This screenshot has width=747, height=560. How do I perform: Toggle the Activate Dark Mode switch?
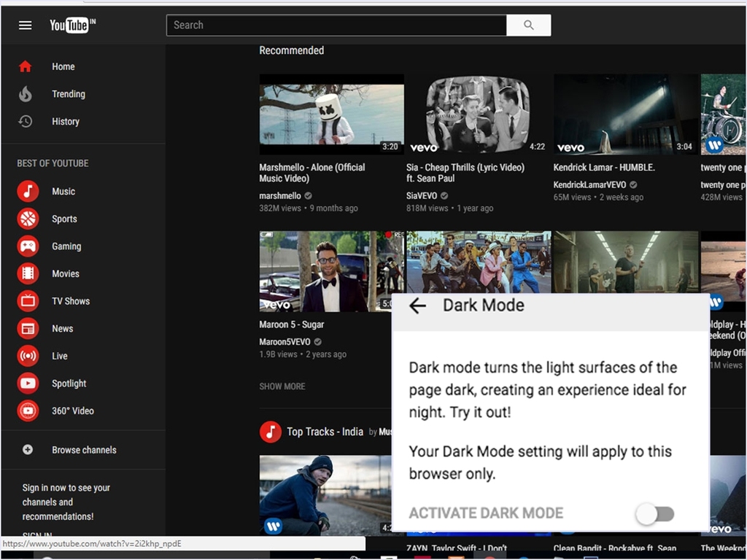pos(655,514)
